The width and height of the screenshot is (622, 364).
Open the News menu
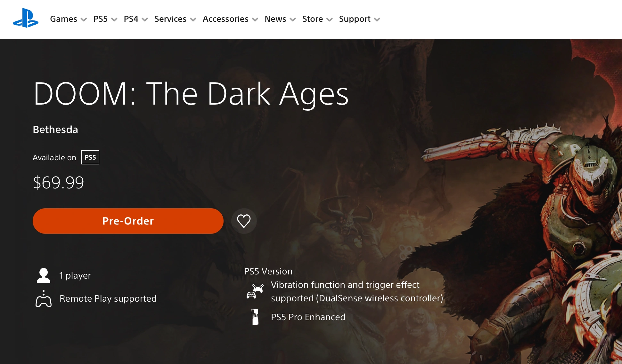tap(280, 19)
